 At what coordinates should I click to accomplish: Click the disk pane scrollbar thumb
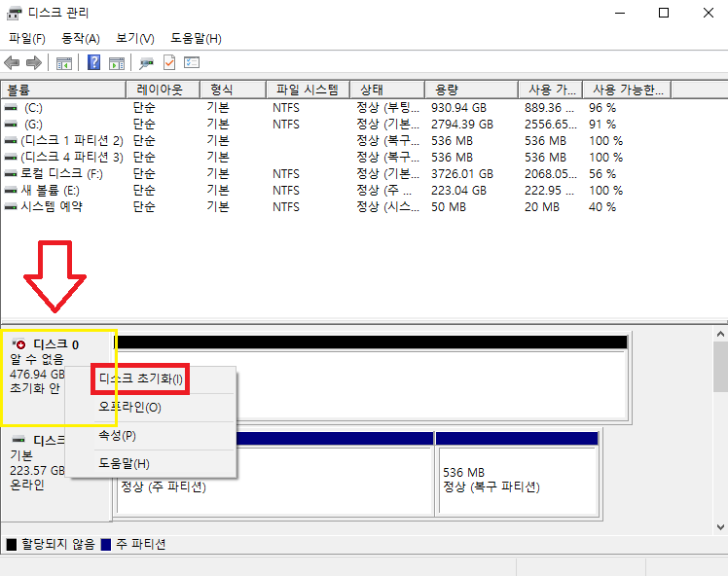coord(720,367)
